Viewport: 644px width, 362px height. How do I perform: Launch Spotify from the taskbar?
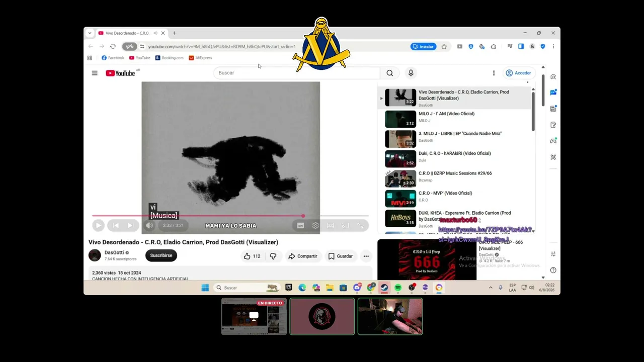click(398, 288)
